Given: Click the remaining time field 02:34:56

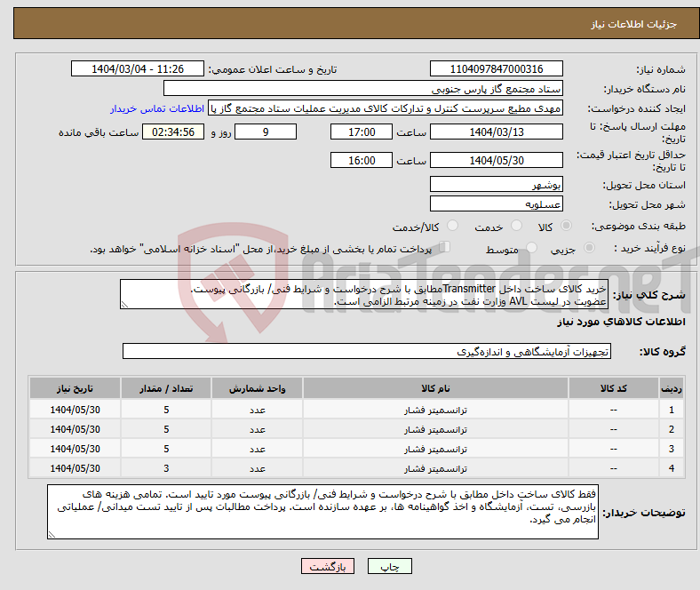Looking at the screenshot, I should [173, 132].
